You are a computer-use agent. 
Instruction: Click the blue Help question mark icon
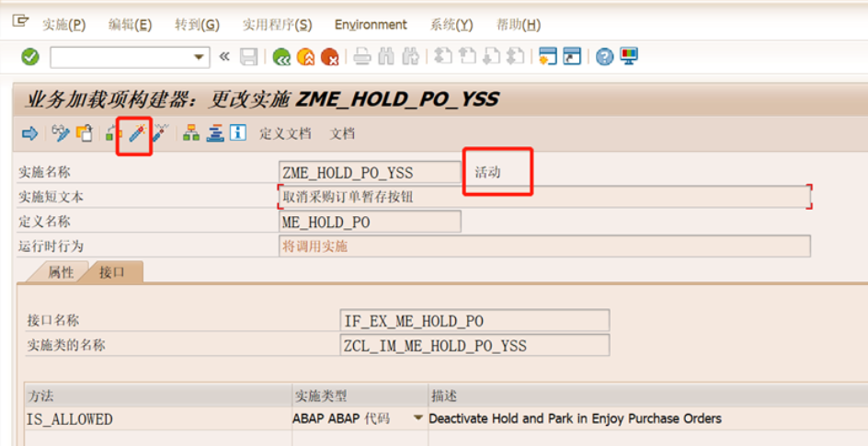pos(604,56)
